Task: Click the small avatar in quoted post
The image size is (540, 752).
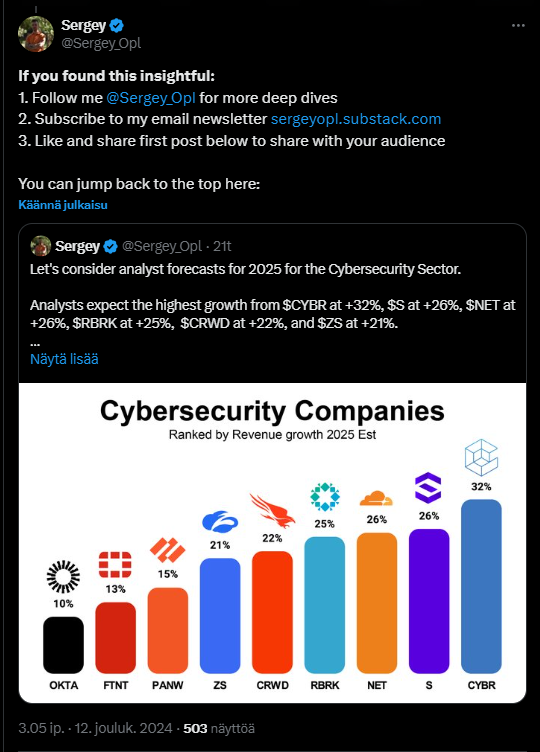Action: pos(41,246)
